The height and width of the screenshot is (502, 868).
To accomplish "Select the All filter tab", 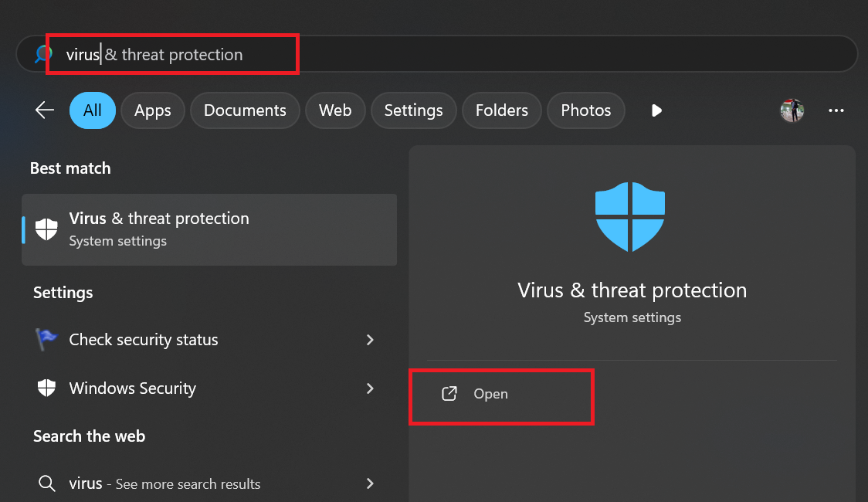I will coord(93,110).
